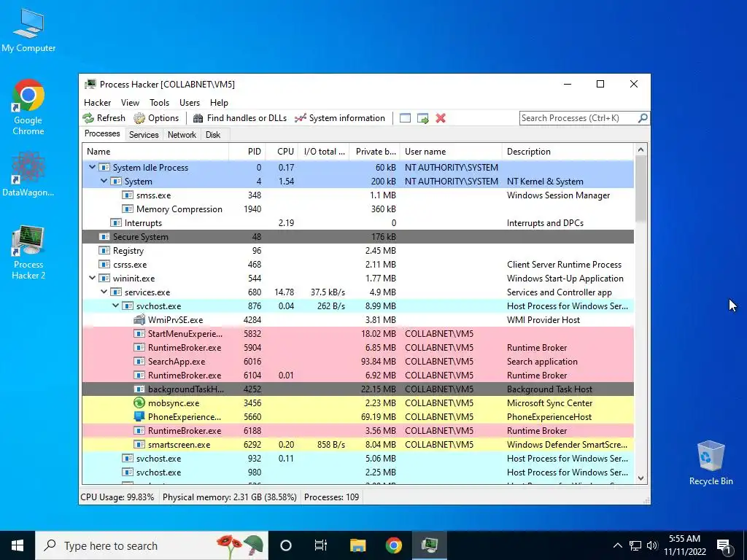The width and height of the screenshot is (747, 560).
Task: Open Chrome from the taskbar
Action: coord(393,545)
